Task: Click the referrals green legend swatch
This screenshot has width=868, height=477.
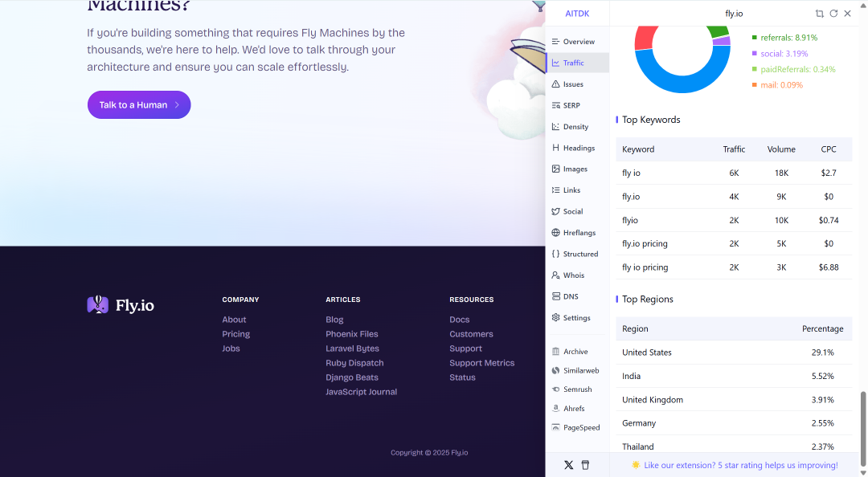Action: pyautogui.click(x=754, y=38)
